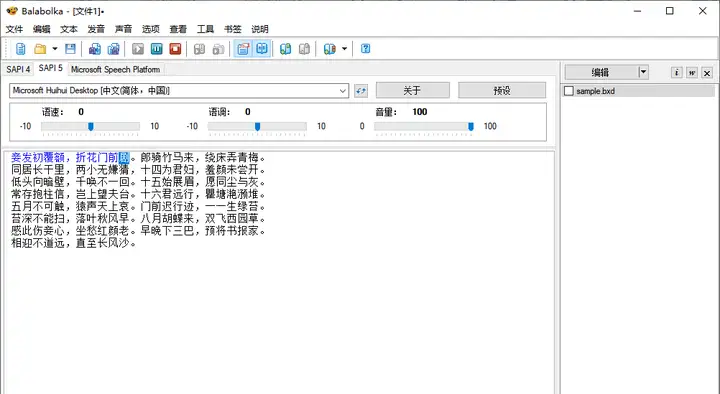This screenshot has height=394, width=720.
Task: Open the 文本 menu
Action: (69, 29)
